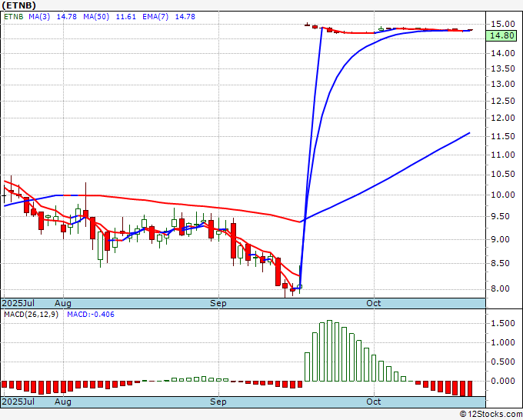The width and height of the screenshot is (523, 420).
Task: Click the 1.000 MACD axis label
Action: 503,342
